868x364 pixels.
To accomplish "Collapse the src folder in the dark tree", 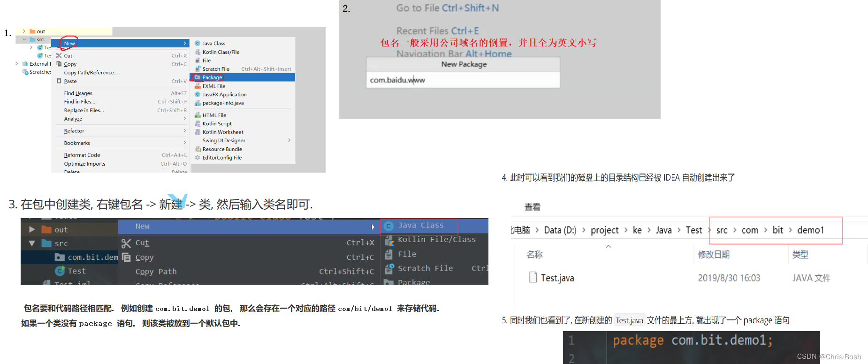I will [x=32, y=243].
